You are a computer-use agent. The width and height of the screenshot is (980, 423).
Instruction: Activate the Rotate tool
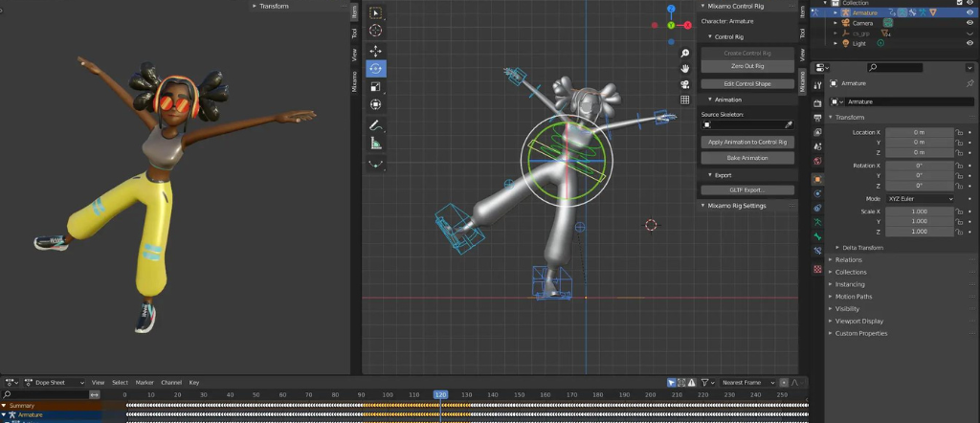(375, 69)
